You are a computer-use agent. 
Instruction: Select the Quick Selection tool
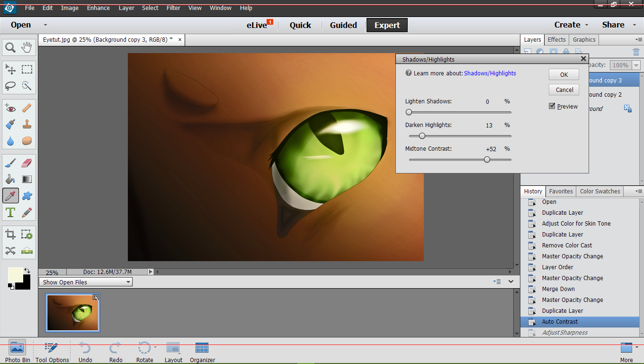click(27, 86)
